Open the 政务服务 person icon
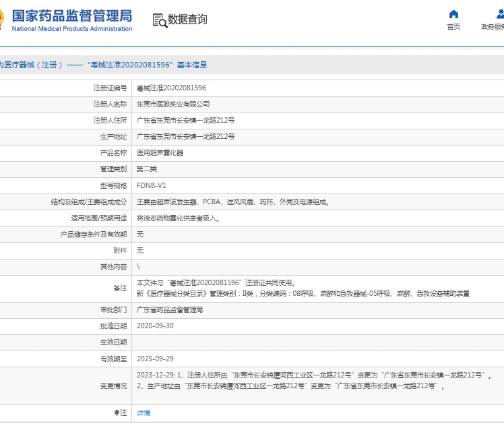This screenshot has height=428, width=504. click(x=500, y=14)
